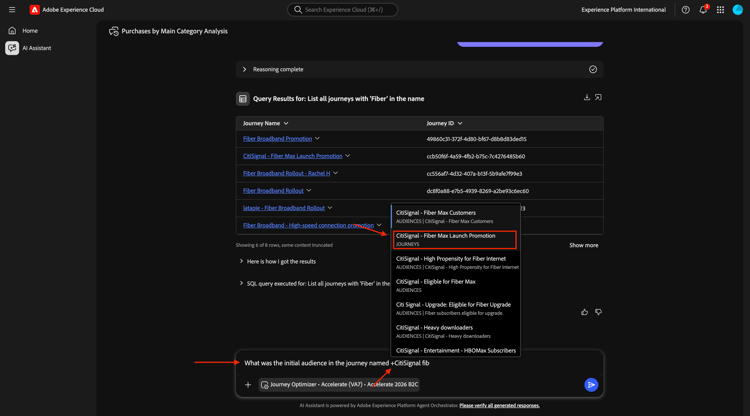The image size is (750, 416).
Task: Click the journey ID starting with dc8f0a88
Action: (478, 191)
